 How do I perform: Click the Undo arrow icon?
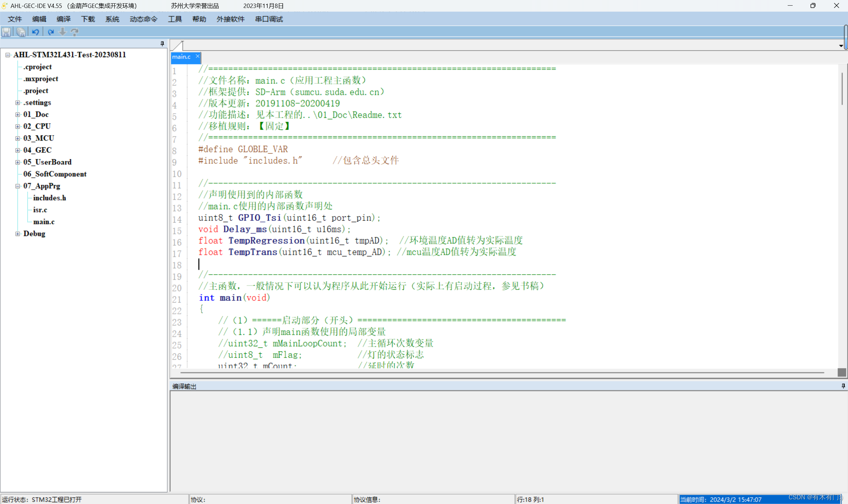36,32
